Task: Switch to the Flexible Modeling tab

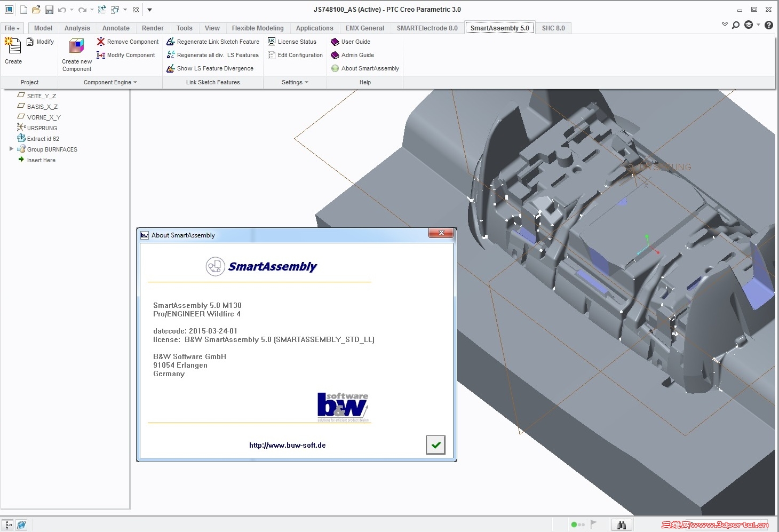Action: coord(258,28)
